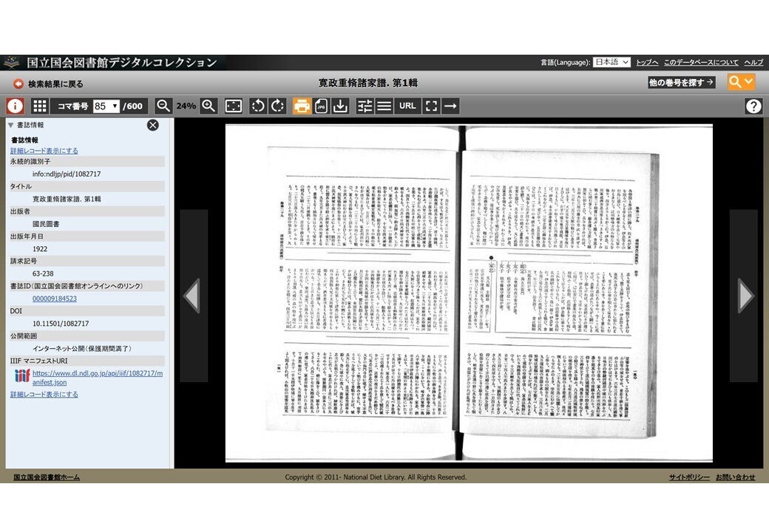769x532 pixels.
Task: Click the zoom in magnifier
Action: point(209,106)
